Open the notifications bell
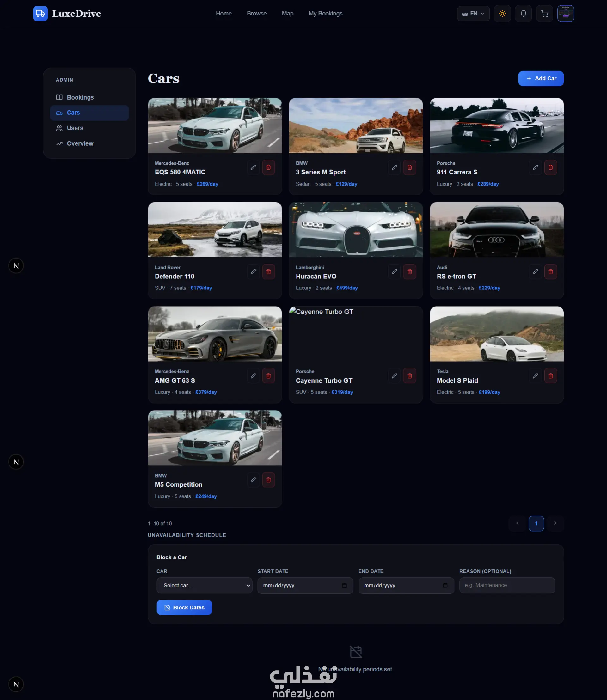607x700 pixels. pyautogui.click(x=523, y=14)
